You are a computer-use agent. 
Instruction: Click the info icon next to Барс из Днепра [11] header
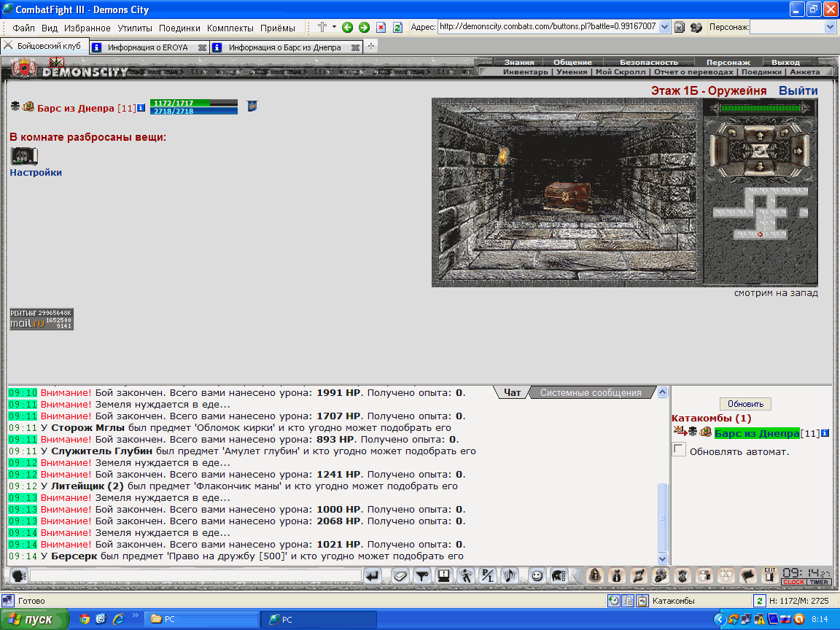141,108
